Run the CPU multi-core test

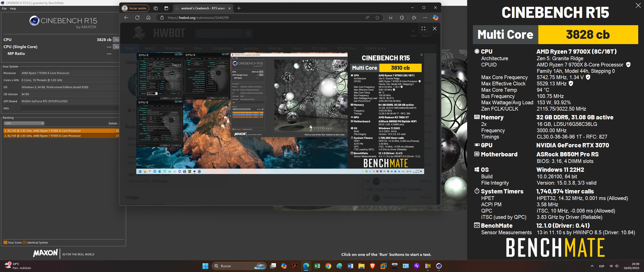pos(116,40)
